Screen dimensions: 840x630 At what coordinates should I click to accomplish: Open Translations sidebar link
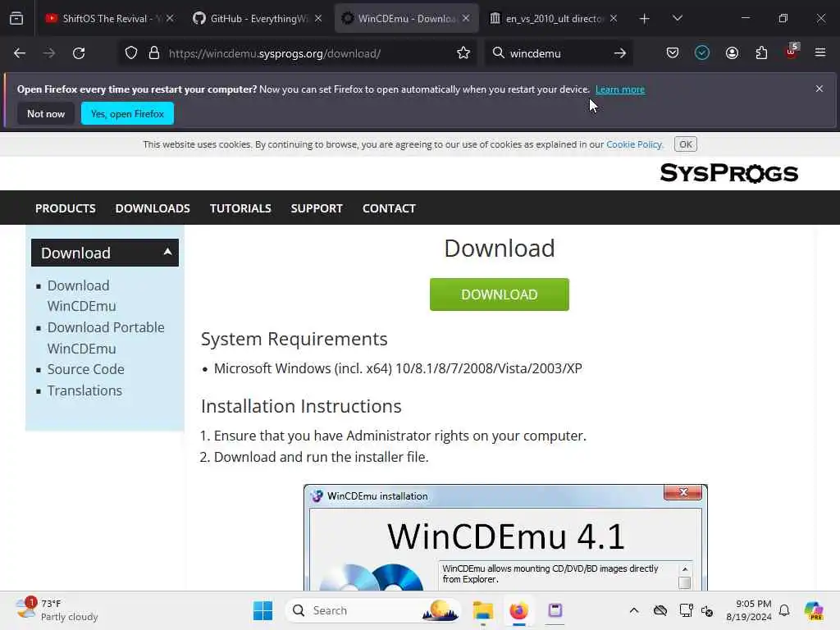coord(84,390)
